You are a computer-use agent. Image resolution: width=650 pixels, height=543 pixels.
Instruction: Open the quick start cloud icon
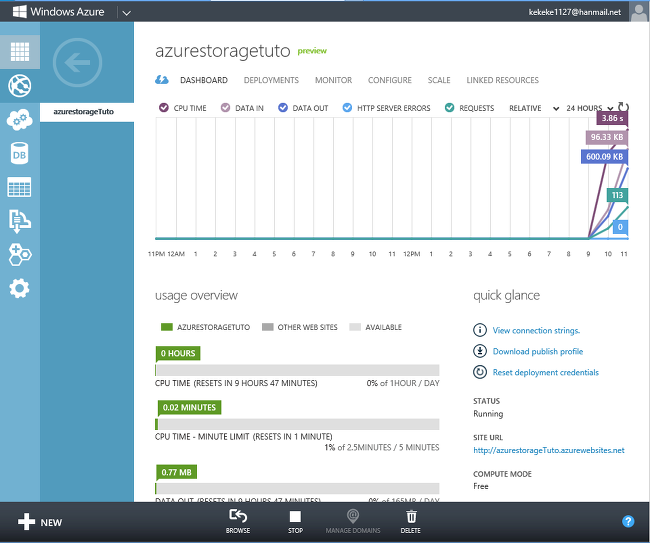(162, 80)
